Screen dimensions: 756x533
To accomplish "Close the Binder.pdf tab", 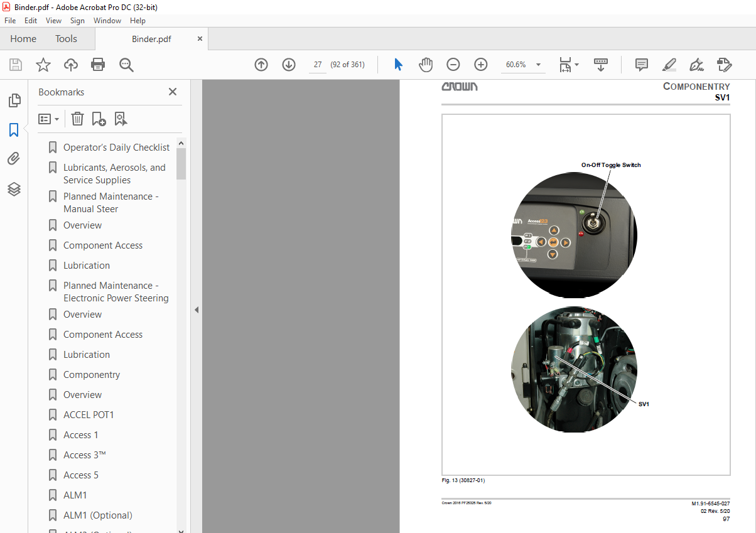I will tap(200, 38).
